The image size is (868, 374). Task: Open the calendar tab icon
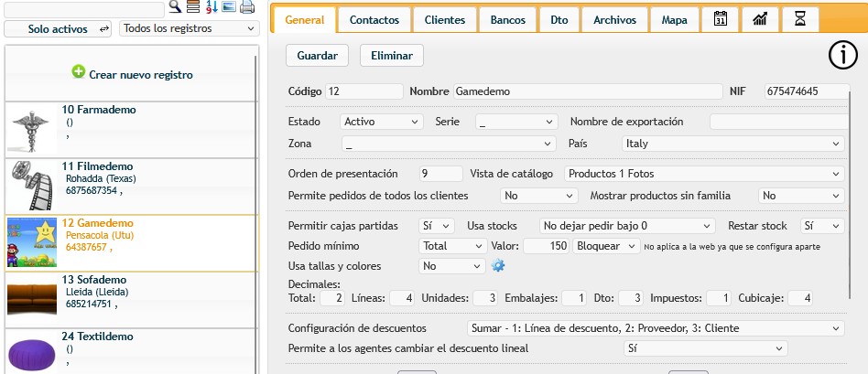point(721,20)
